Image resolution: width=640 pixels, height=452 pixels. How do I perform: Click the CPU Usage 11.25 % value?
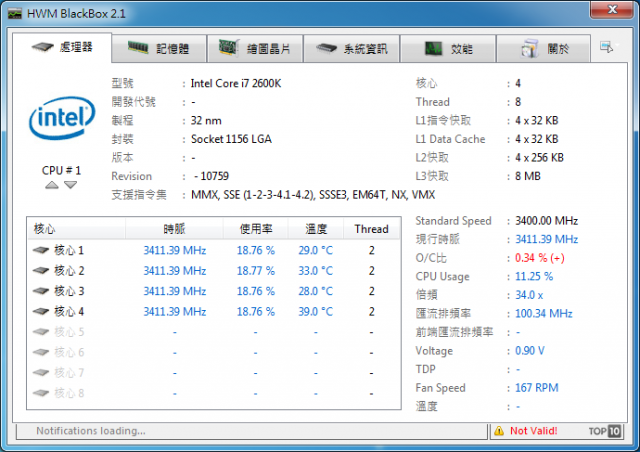(534, 276)
